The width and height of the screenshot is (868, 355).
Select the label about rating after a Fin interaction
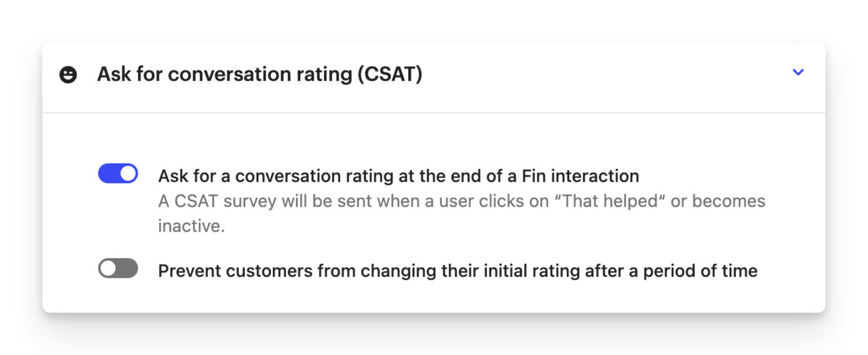399,176
